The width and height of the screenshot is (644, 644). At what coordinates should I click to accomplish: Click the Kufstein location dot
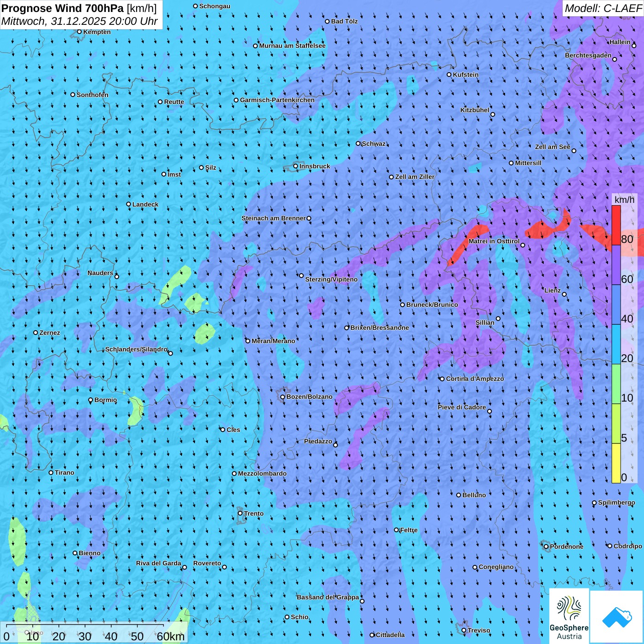[449, 75]
